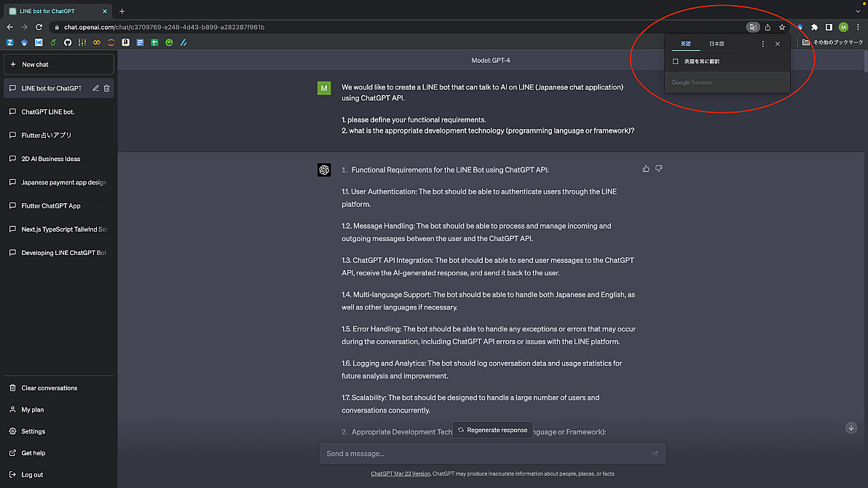Open the 2D AI Business Ideas conversation
Viewport: 868px width, 488px height.
pyautogui.click(x=59, y=159)
